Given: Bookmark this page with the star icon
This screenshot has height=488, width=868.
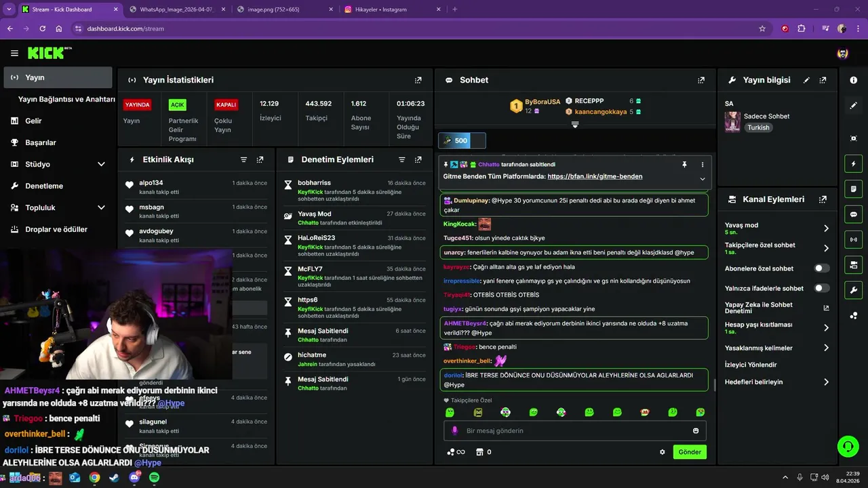Looking at the screenshot, I should coord(762,28).
